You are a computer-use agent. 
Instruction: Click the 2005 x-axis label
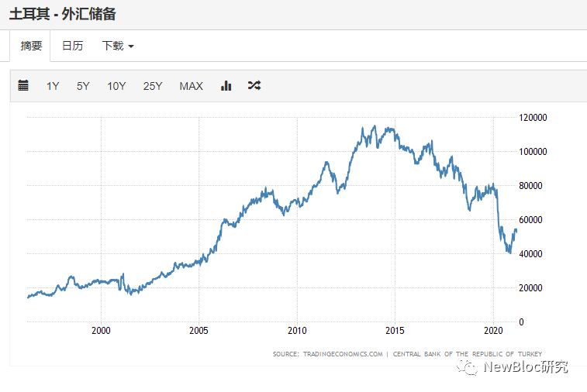199,330
